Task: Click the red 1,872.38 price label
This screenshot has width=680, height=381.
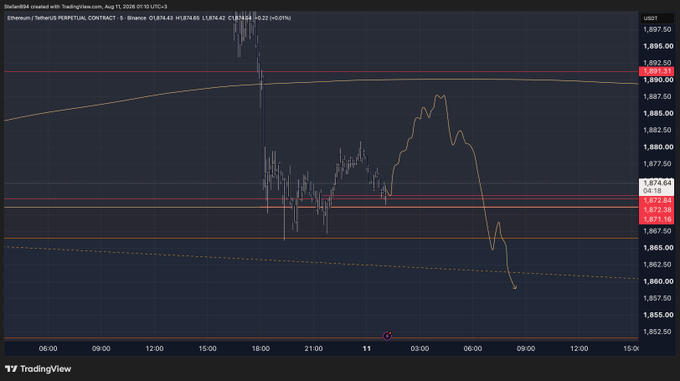Action: tap(657, 210)
